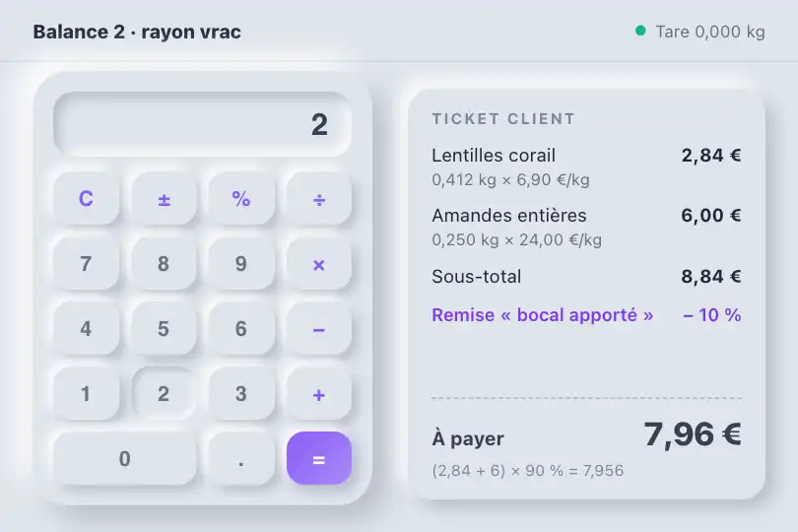
Task: Toggle sign with the ± key
Action: click(x=164, y=199)
